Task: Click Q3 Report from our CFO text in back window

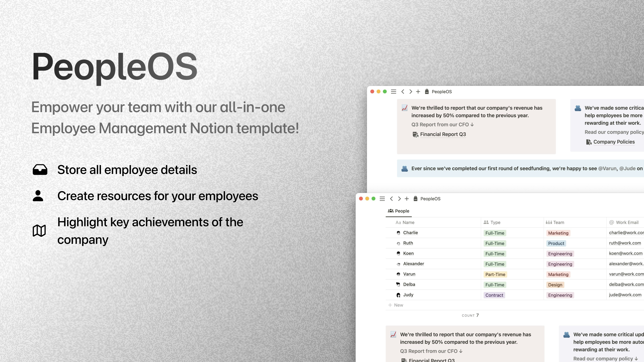Action: (443, 125)
